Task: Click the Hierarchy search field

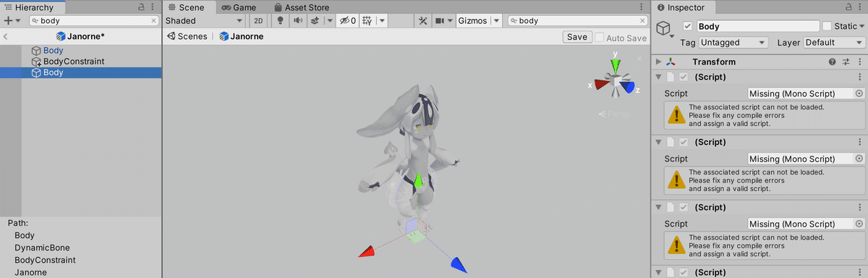Action: pos(94,21)
